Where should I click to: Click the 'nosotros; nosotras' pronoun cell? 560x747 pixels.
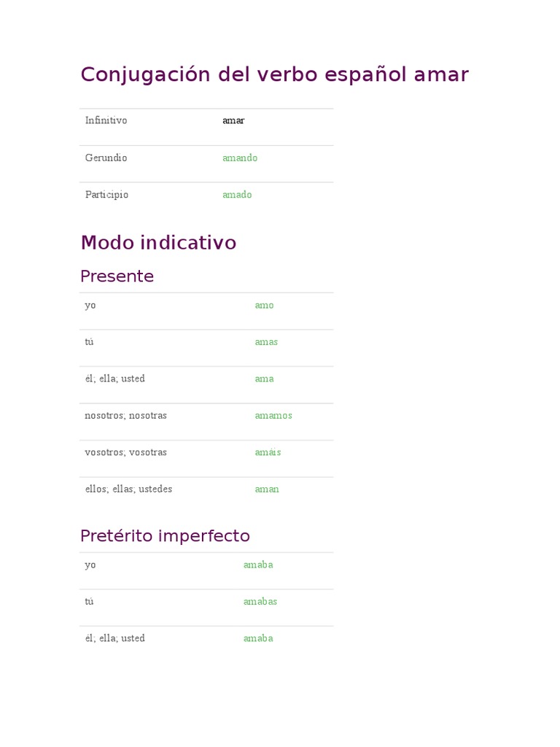125,416
